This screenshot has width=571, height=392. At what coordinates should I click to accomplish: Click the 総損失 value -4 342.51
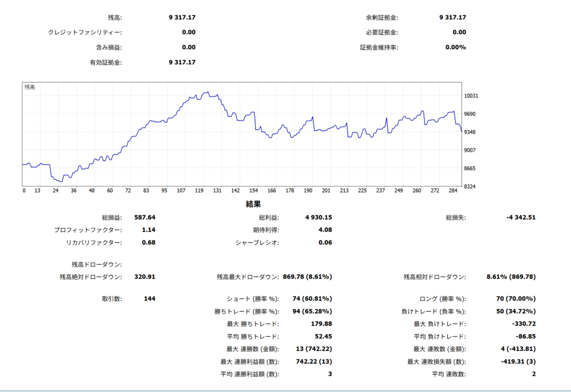point(518,217)
